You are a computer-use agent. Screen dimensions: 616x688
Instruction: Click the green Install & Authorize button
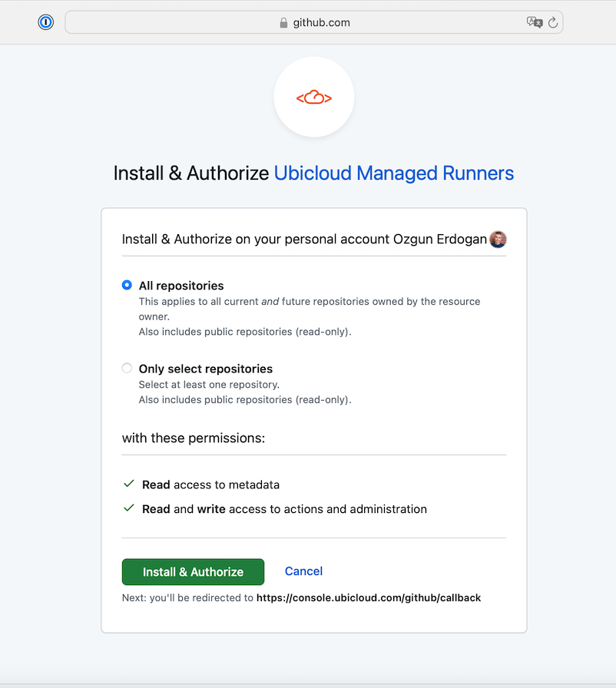pyautogui.click(x=193, y=572)
